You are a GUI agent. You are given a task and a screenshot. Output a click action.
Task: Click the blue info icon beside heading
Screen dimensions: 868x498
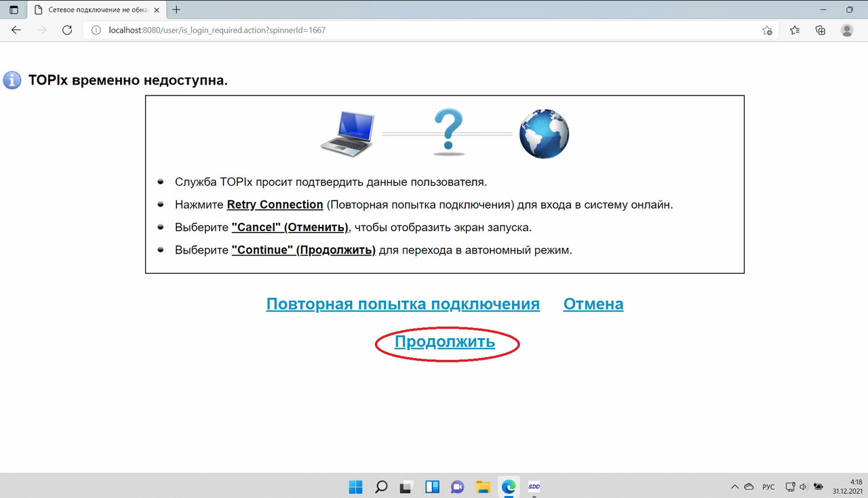tap(12, 80)
